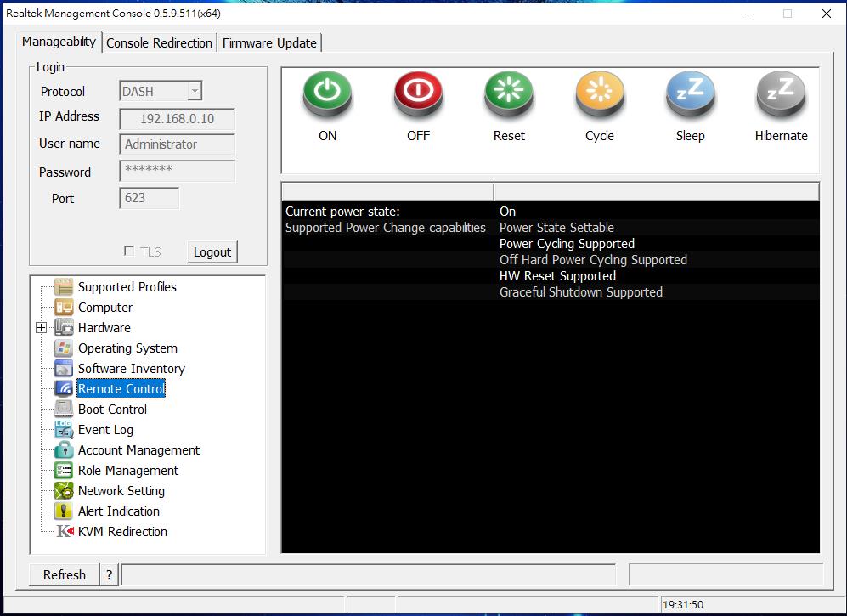This screenshot has height=616, width=847.
Task: Select the Software Inventory icon
Action: tap(64, 369)
